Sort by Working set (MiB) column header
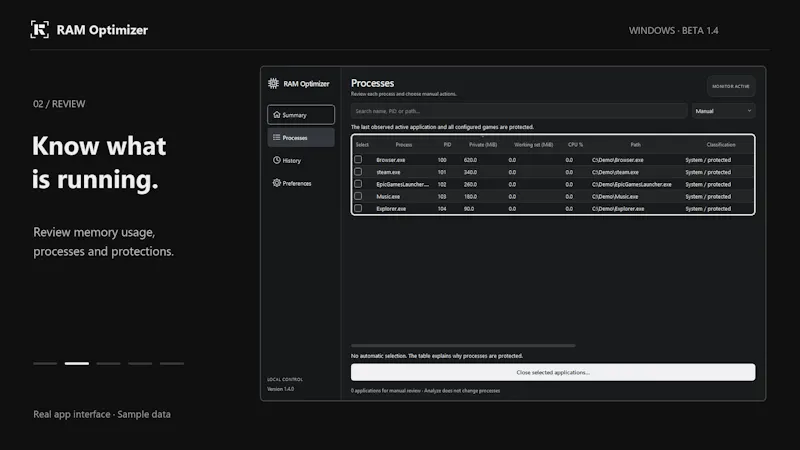The width and height of the screenshot is (800, 450). [x=534, y=145]
